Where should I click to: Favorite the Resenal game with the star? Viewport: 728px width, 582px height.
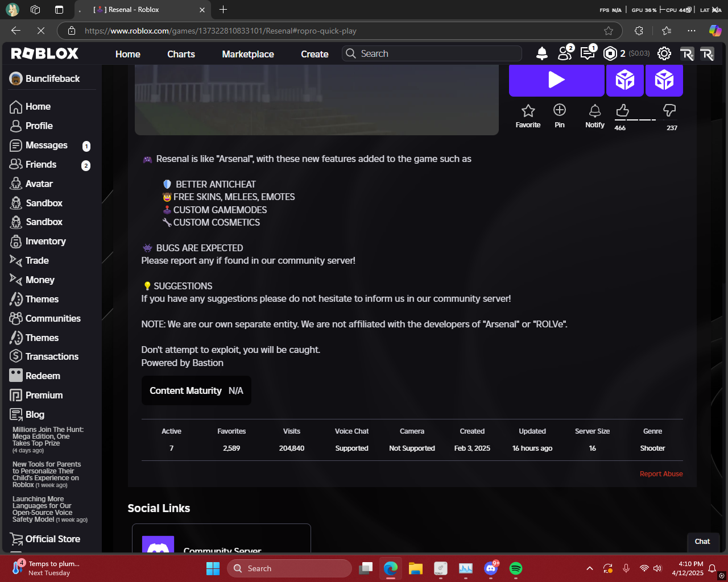(x=528, y=116)
